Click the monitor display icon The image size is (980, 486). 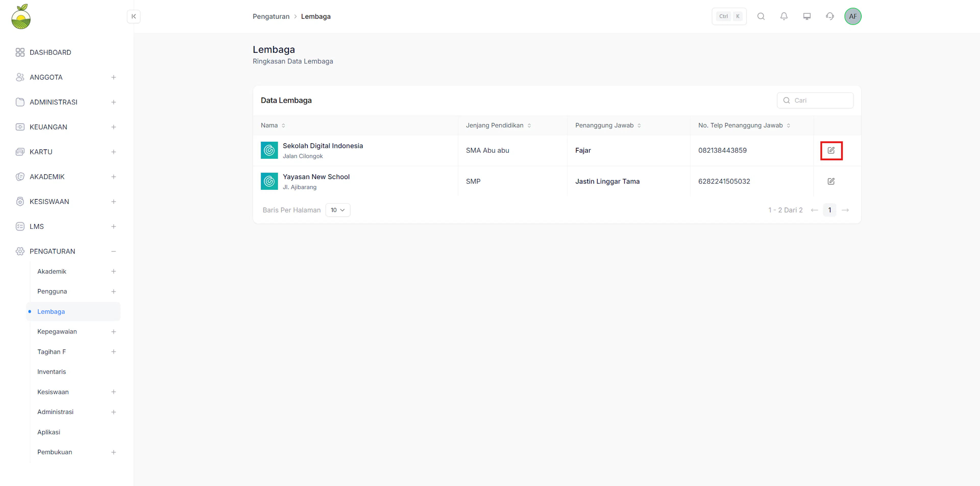click(x=807, y=16)
